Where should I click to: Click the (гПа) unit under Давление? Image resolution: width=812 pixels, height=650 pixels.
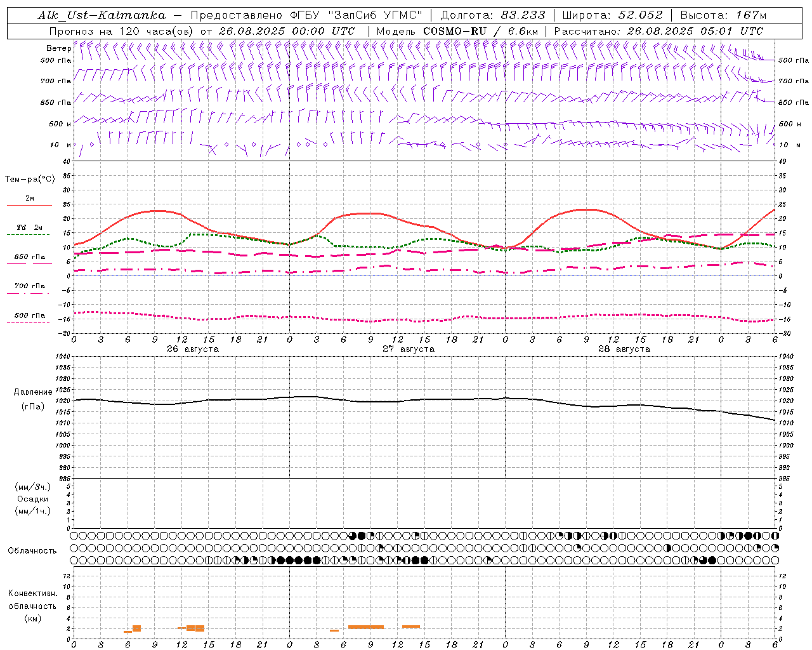click(x=33, y=407)
